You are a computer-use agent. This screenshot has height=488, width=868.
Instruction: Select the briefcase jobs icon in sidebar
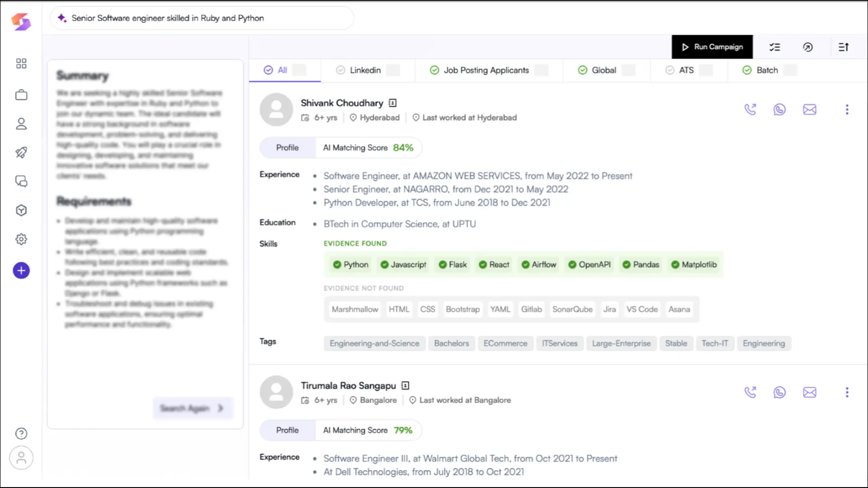click(x=21, y=95)
